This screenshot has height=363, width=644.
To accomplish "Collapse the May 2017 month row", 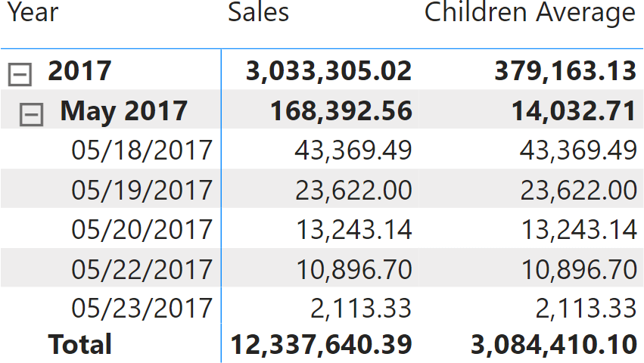I will tap(32, 113).
